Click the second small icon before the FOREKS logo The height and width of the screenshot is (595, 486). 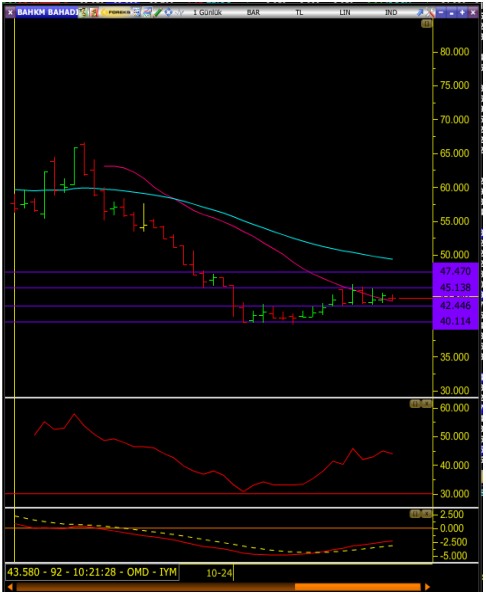94,12
